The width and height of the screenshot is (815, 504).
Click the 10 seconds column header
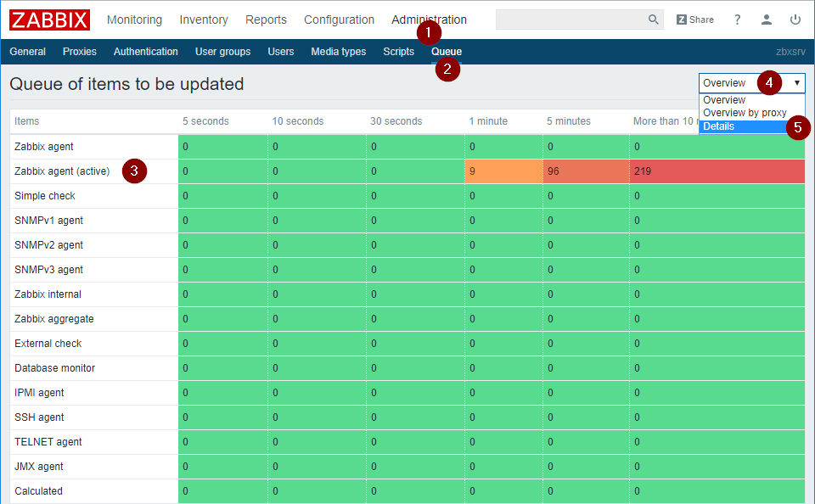point(298,121)
